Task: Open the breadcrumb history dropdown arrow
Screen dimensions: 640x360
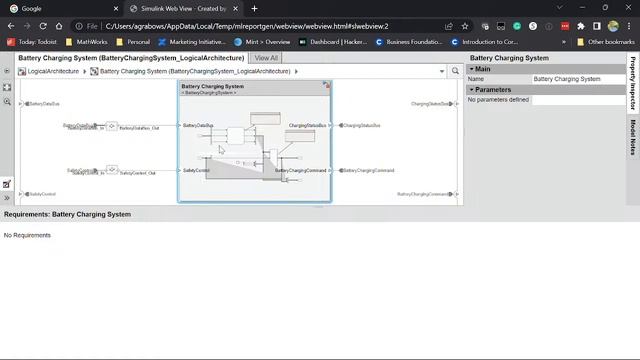Action: [x=442, y=71]
